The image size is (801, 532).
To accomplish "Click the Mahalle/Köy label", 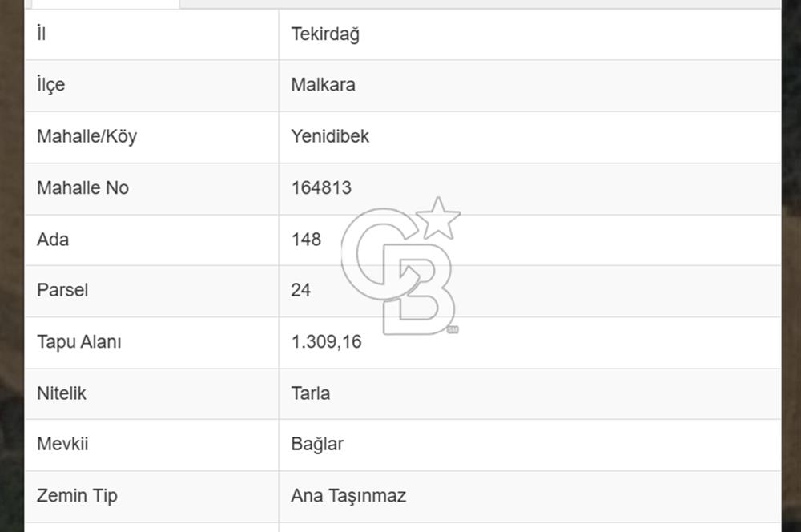I will tap(87, 136).
